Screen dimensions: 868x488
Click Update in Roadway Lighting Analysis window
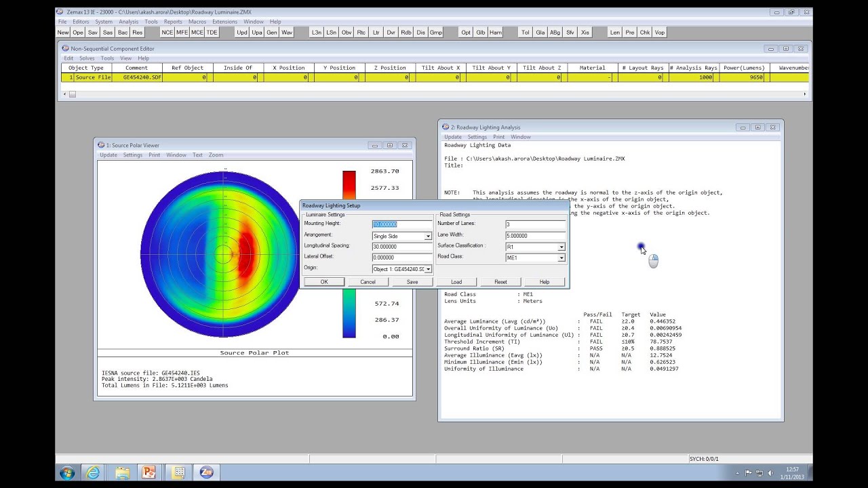click(453, 137)
